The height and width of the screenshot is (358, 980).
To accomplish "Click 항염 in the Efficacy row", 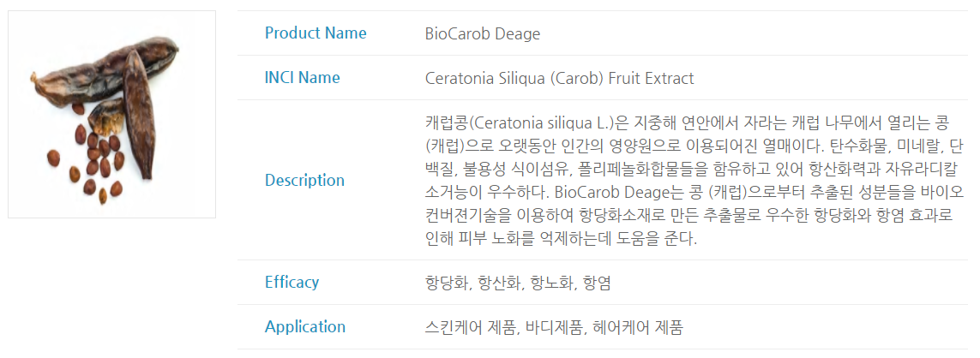I will pyautogui.click(x=597, y=283).
